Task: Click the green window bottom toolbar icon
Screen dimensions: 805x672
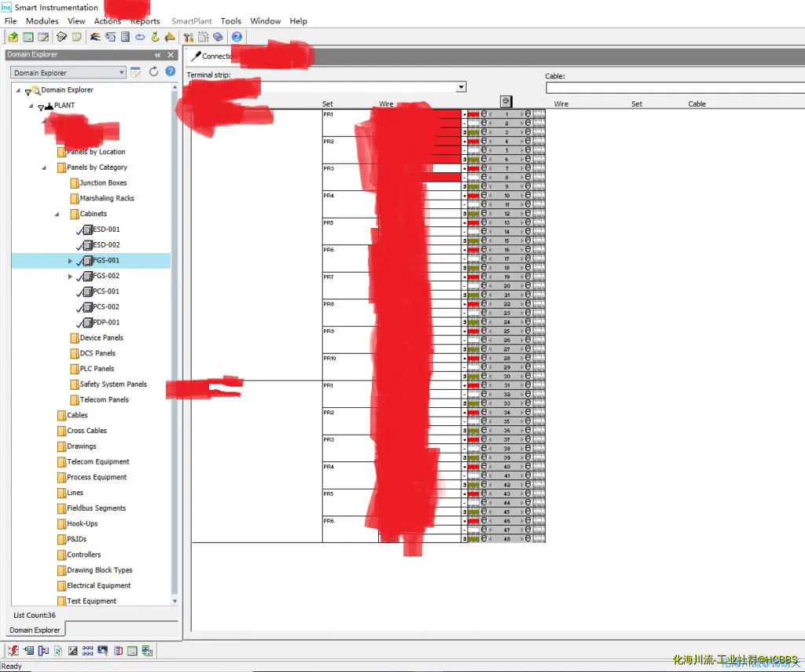Action: (132, 651)
